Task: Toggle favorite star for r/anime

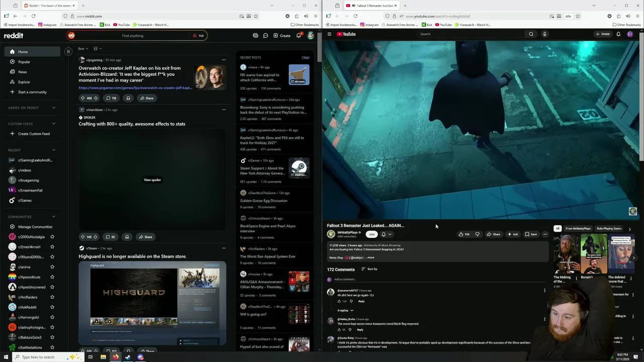Action: pyautogui.click(x=52, y=267)
